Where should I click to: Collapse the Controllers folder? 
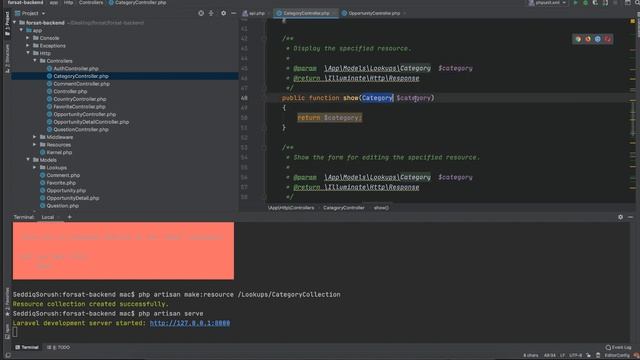(x=35, y=61)
